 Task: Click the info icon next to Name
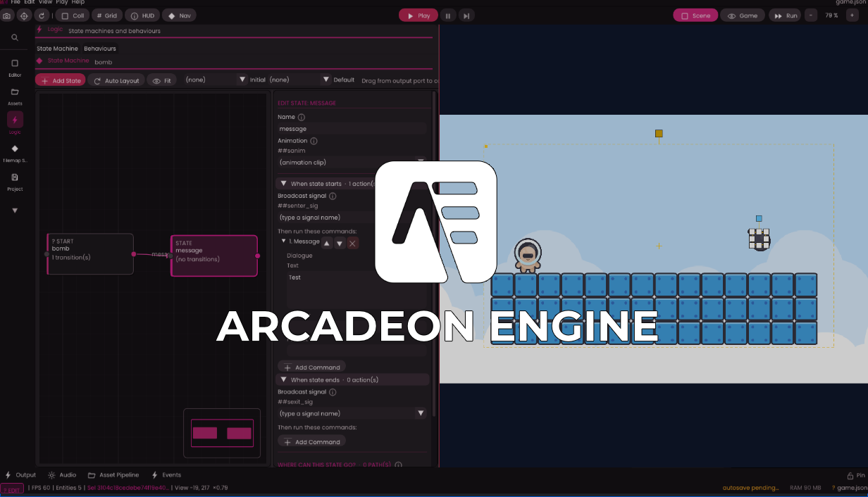pos(302,118)
